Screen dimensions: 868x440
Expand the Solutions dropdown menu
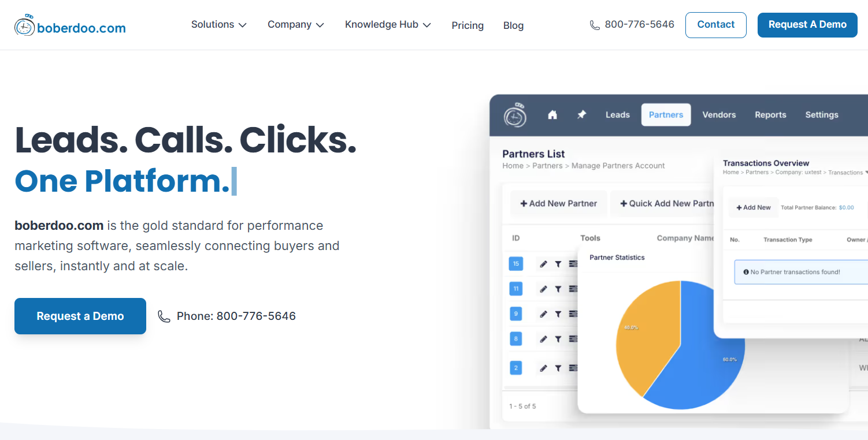tap(218, 25)
